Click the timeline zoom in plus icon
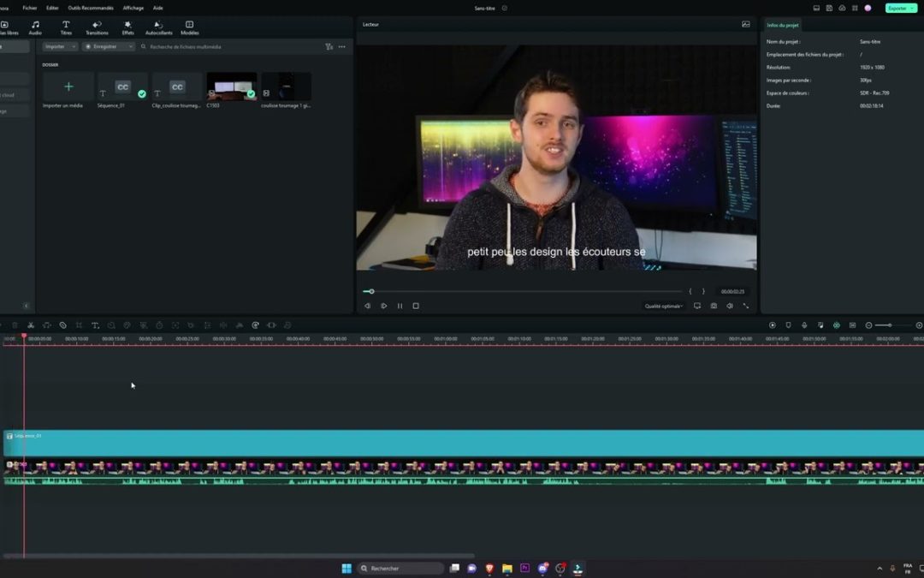924x578 pixels. [919, 325]
